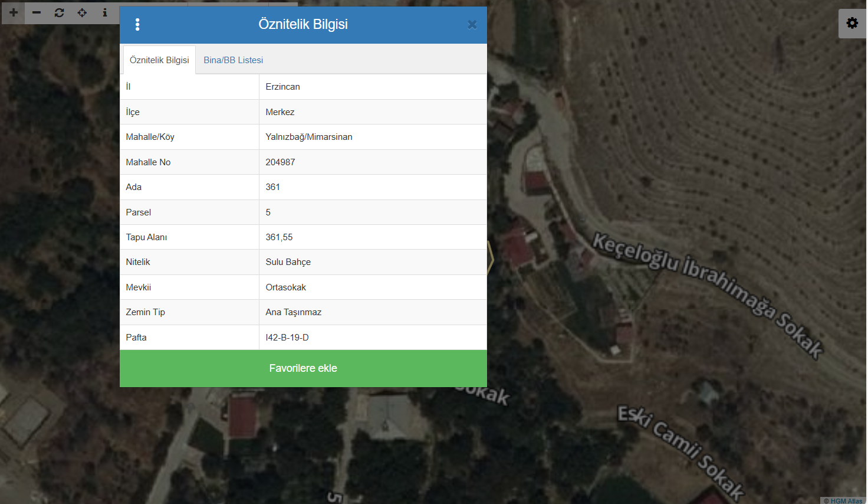Click the Eski Camii Sokak map label

click(681, 451)
